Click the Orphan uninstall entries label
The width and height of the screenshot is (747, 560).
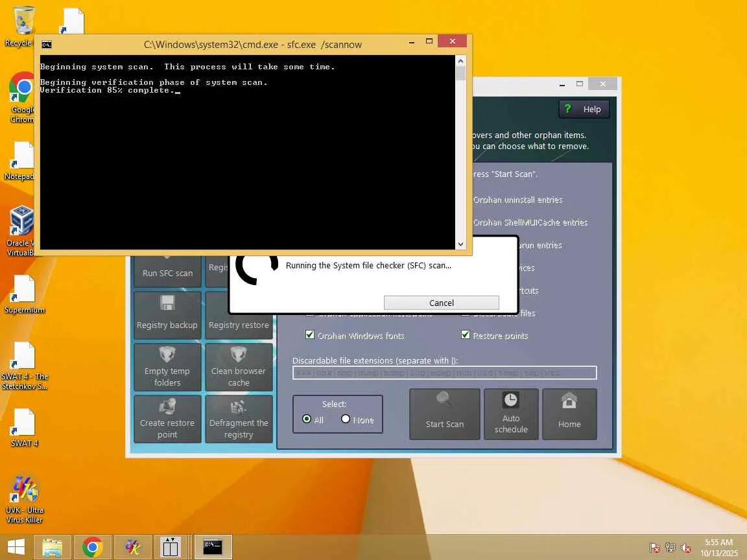517,200
